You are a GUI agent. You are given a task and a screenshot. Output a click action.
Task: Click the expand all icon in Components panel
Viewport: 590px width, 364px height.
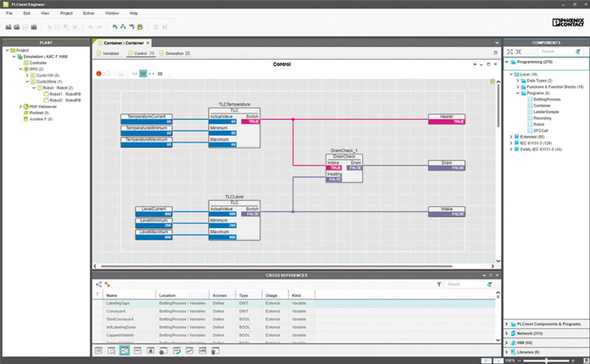510,52
